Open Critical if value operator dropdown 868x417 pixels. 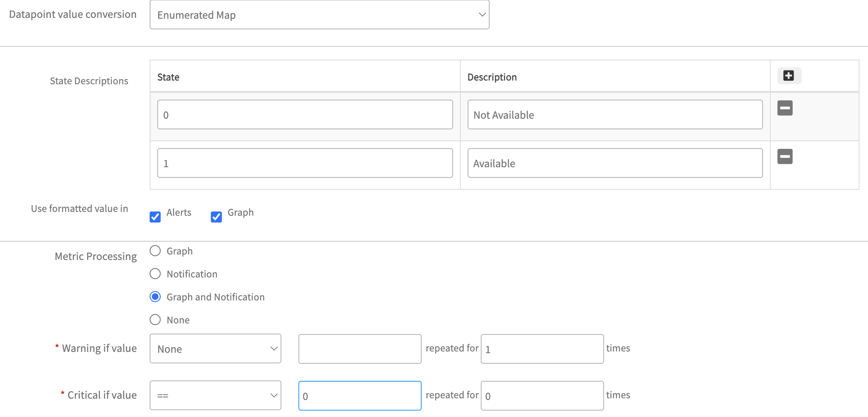click(215, 396)
